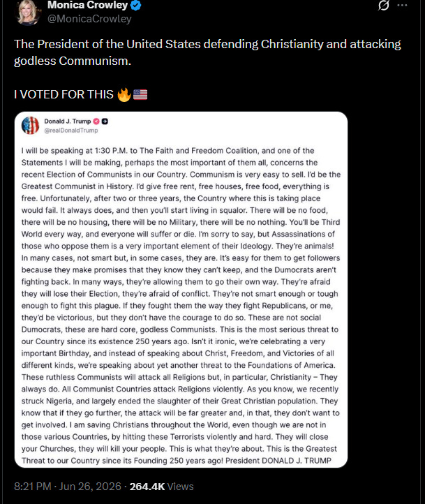The image size is (425, 504).
Task: Open Monica Crowley's profile avatar
Action: coord(28,12)
